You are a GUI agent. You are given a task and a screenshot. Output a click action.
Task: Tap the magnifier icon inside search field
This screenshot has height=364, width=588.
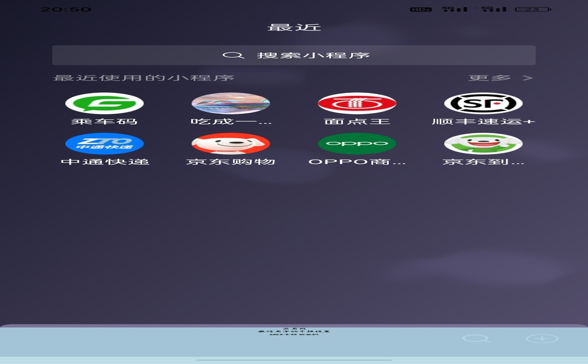[x=233, y=55]
